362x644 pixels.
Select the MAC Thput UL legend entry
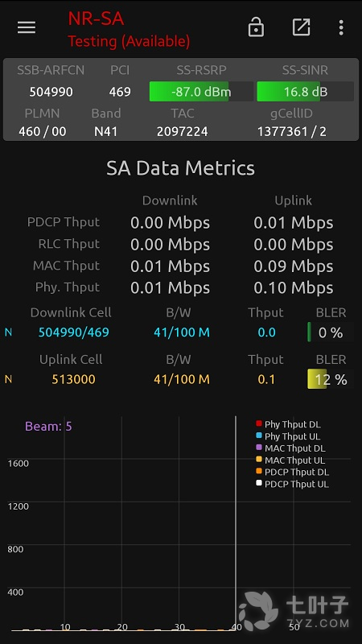[290, 460]
